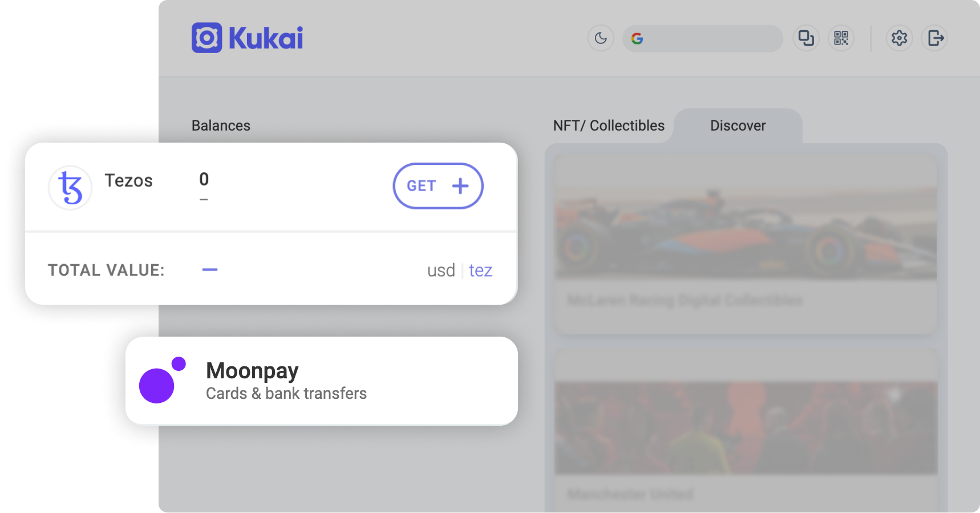Click the Google account icon
The width and height of the screenshot is (980, 513).
637,38
